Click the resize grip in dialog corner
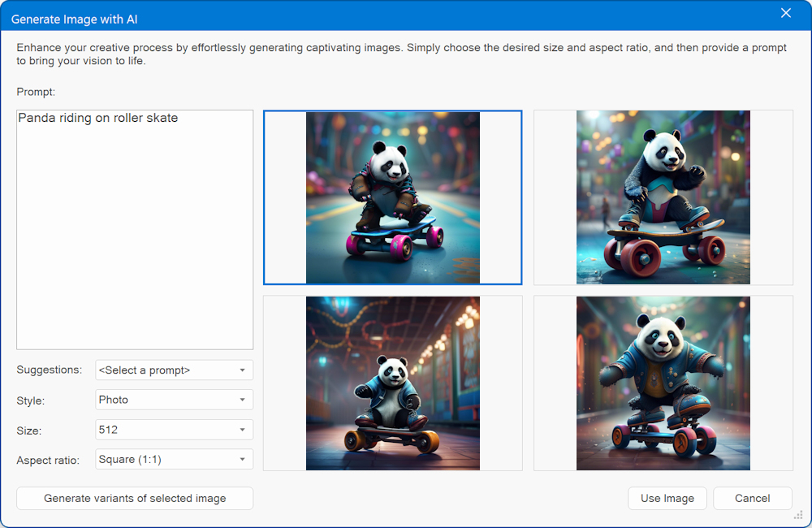Image resolution: width=812 pixels, height=528 pixels. point(797,514)
